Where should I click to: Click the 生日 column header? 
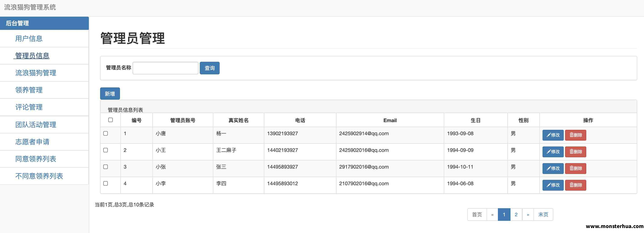click(476, 120)
